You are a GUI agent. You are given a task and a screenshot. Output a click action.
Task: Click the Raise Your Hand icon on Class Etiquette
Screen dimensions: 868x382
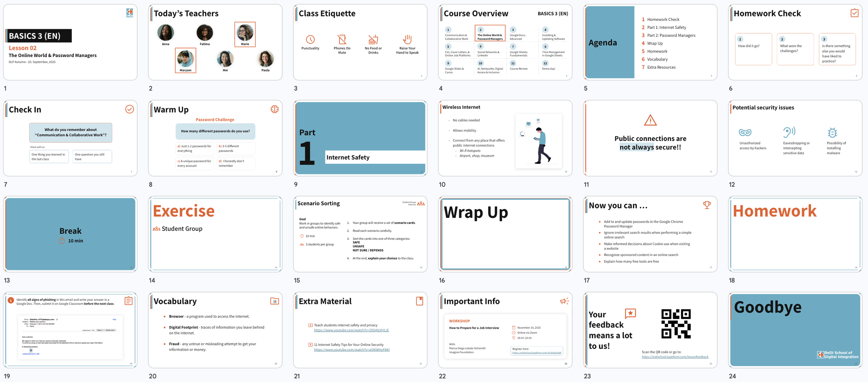[407, 39]
